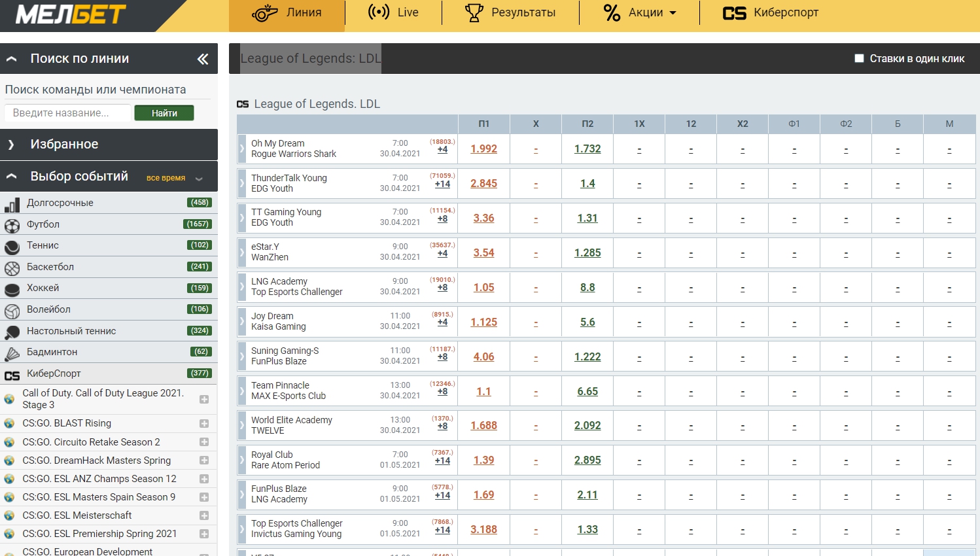Viewport: 980px width, 556px height.
Task: Click the Футбол count badge 1657
Action: (198, 224)
